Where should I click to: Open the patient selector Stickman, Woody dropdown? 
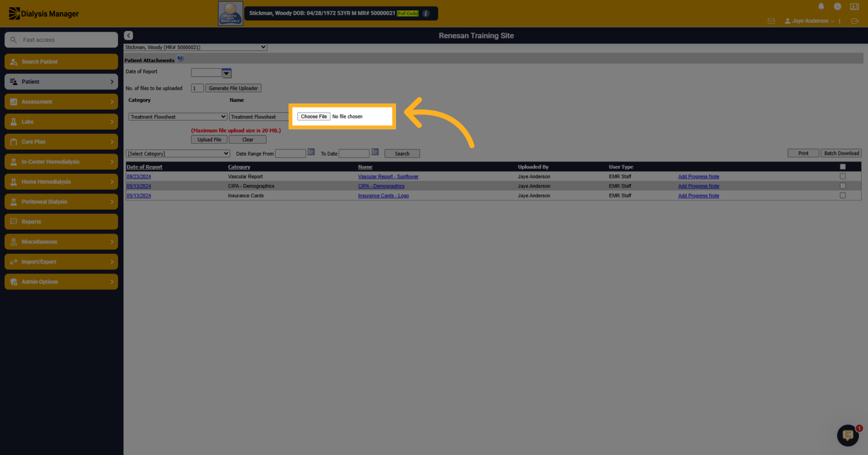(195, 47)
